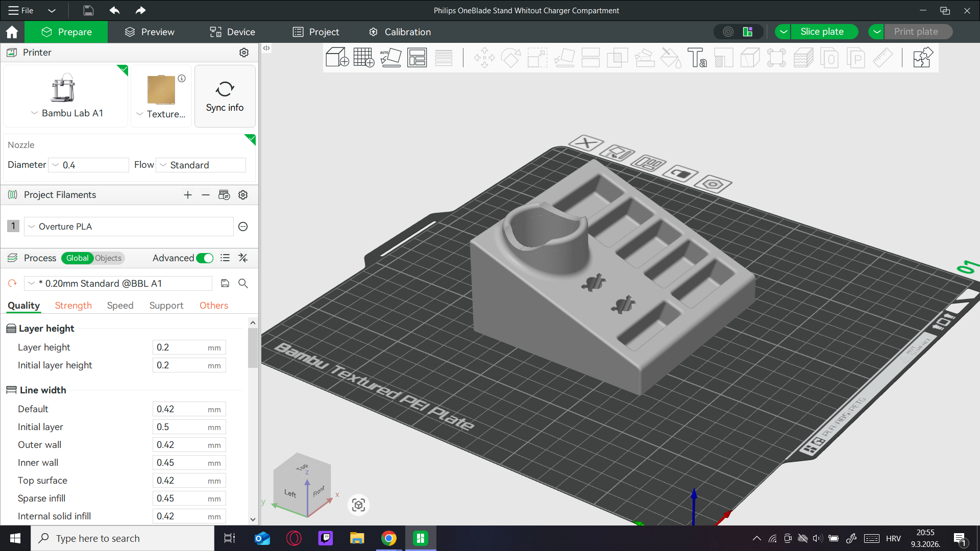Click the settings panel scrollbar
This screenshot has height=551, width=980.
tap(253, 348)
